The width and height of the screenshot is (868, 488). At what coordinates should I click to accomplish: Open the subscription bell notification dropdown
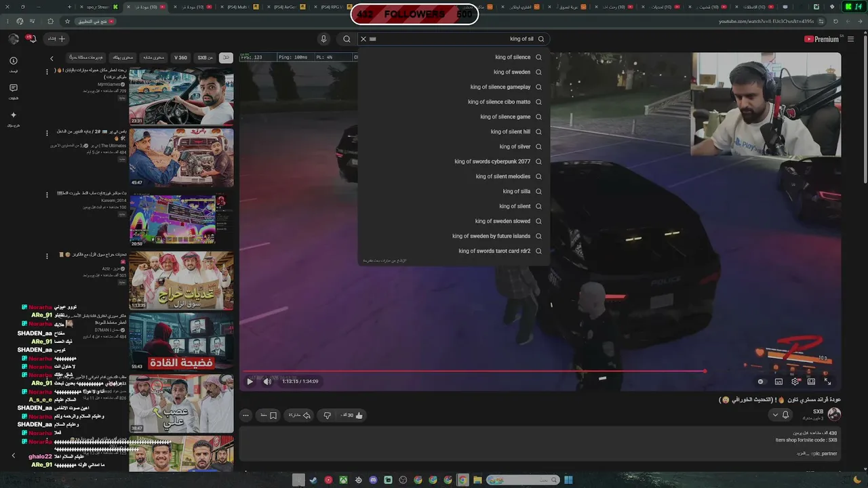pyautogui.click(x=781, y=415)
